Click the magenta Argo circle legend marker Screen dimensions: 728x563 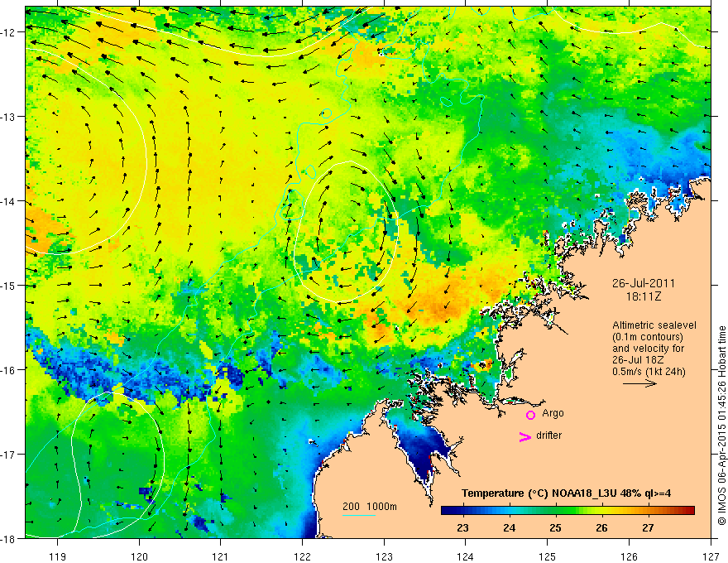(x=530, y=415)
